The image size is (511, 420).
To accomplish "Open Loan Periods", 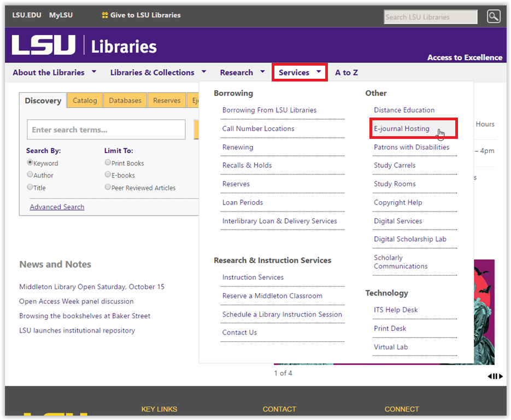I will pos(243,202).
